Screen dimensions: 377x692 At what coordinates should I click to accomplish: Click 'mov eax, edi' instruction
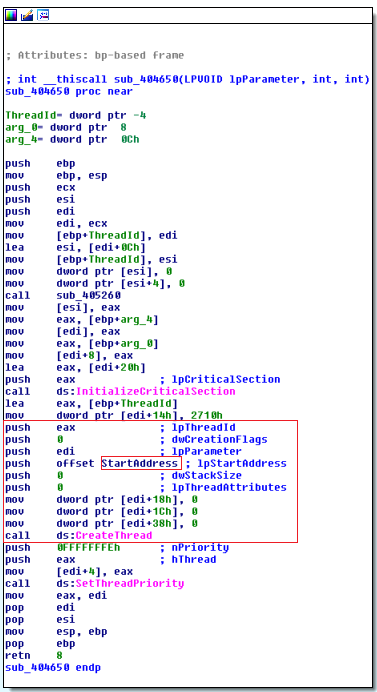coord(56,595)
